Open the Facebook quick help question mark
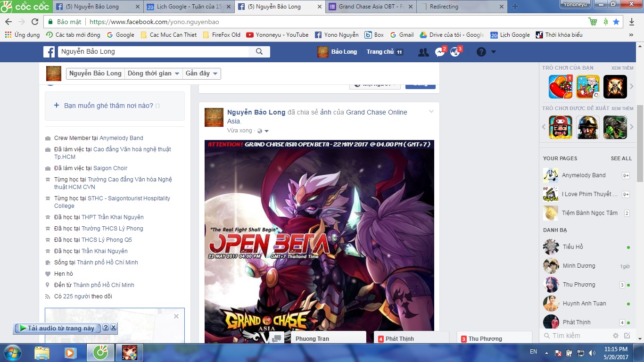 tap(481, 52)
